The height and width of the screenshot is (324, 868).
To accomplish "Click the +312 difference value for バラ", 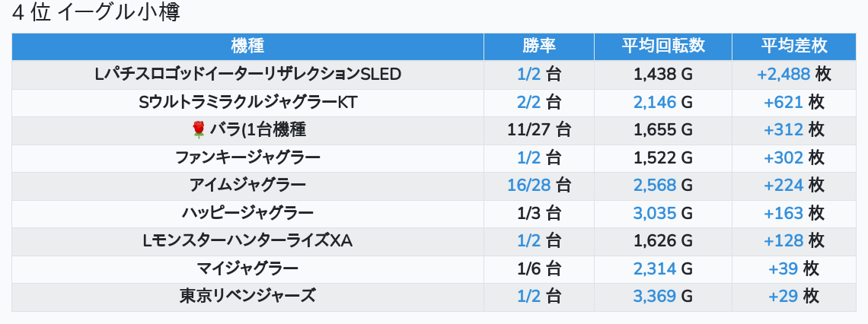I will [x=783, y=130].
